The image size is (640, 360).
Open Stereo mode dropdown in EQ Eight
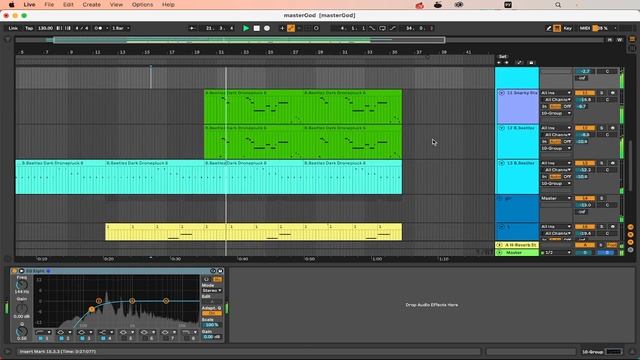point(212,291)
